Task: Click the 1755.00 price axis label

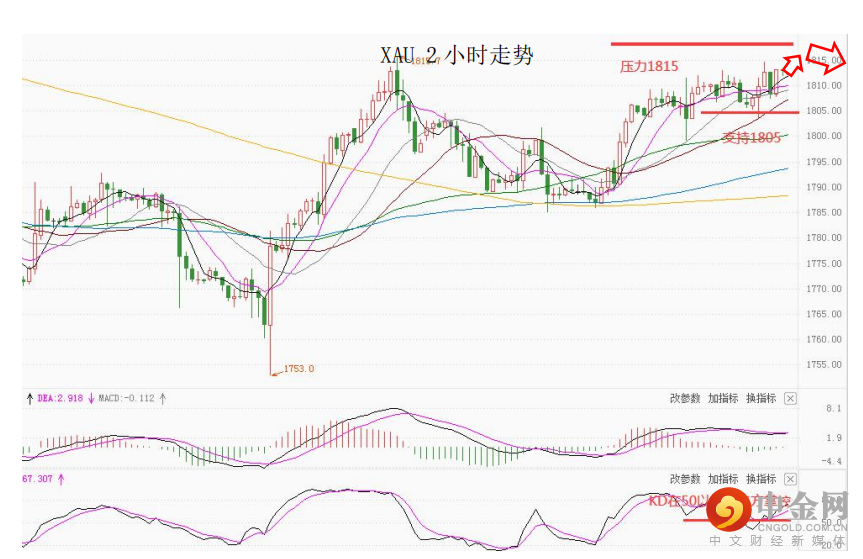Action: (x=824, y=365)
